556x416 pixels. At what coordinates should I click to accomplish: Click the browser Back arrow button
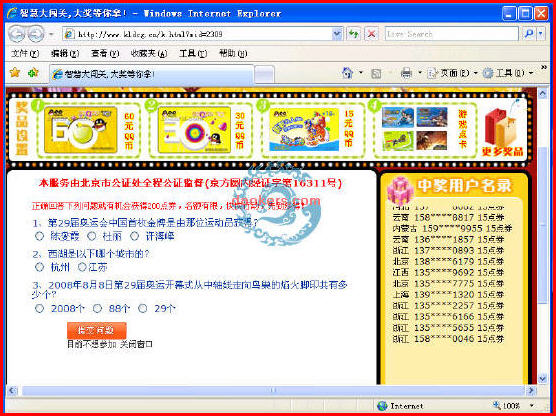coord(16,34)
